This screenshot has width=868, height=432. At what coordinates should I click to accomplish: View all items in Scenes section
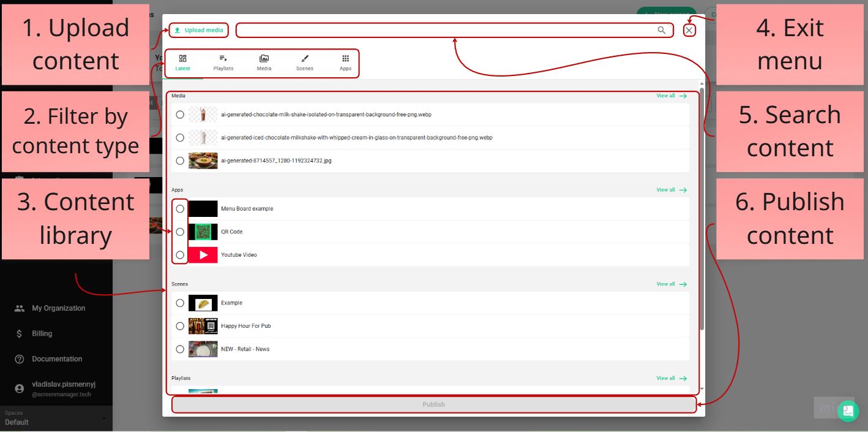tap(672, 284)
